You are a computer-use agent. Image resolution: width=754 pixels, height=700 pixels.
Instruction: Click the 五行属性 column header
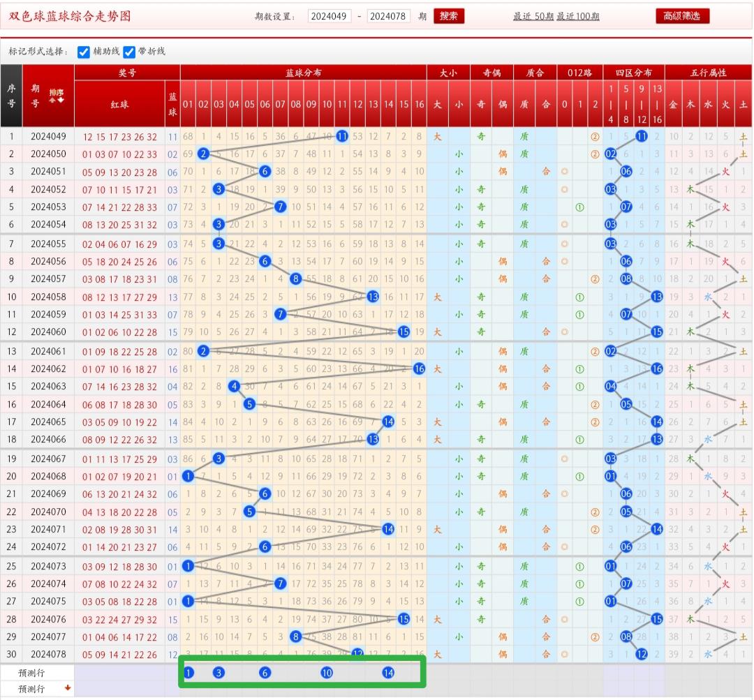click(x=708, y=73)
